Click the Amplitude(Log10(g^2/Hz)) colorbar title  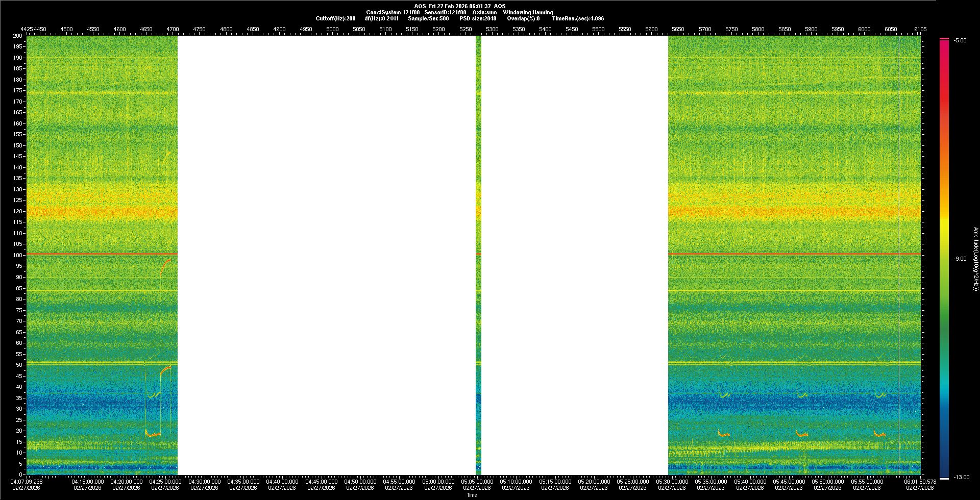tap(975, 259)
